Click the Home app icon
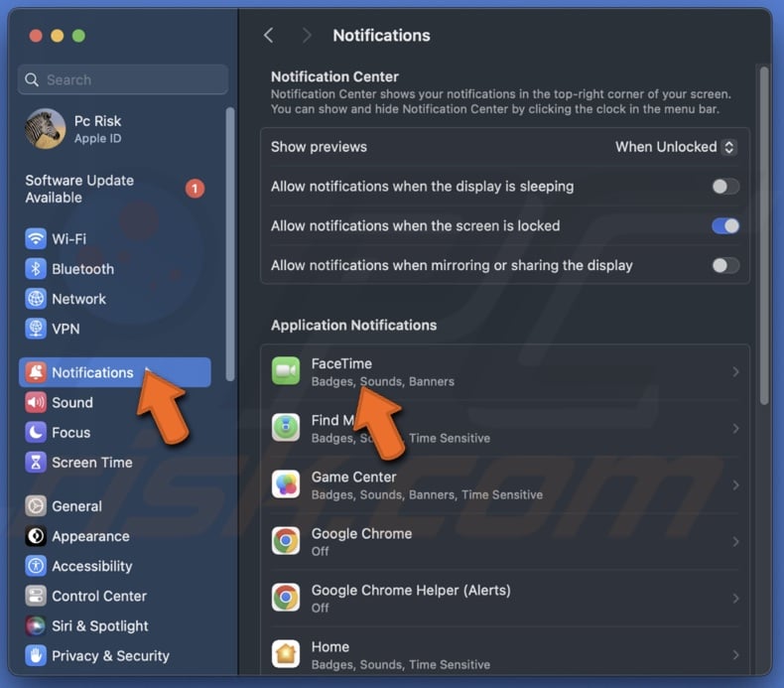Viewport: 784px width, 688px height. (286, 654)
